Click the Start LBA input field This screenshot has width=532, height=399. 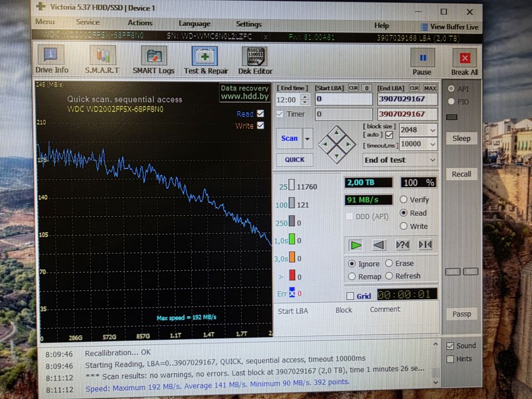pos(343,99)
